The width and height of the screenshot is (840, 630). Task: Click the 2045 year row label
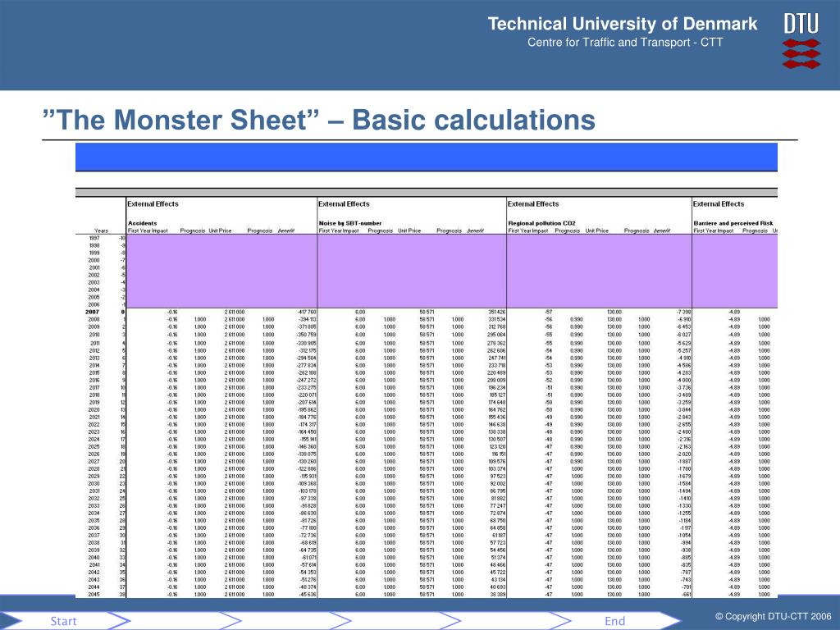pos(94,594)
